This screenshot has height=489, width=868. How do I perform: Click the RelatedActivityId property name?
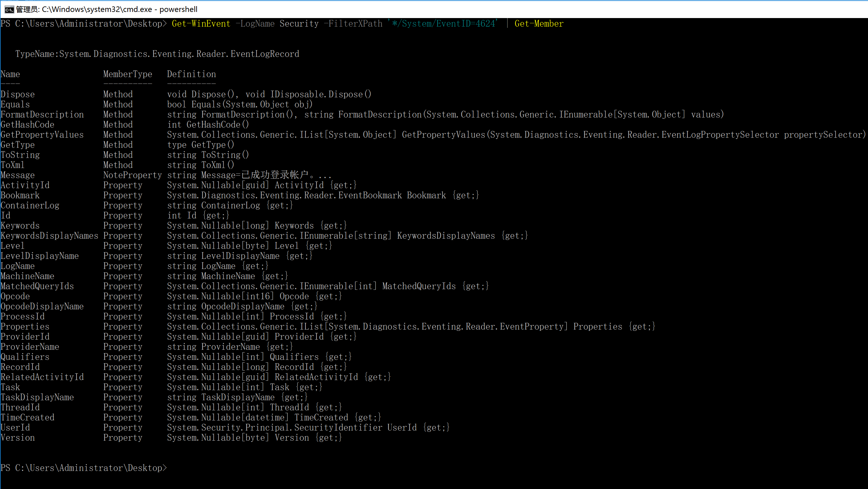(42, 377)
